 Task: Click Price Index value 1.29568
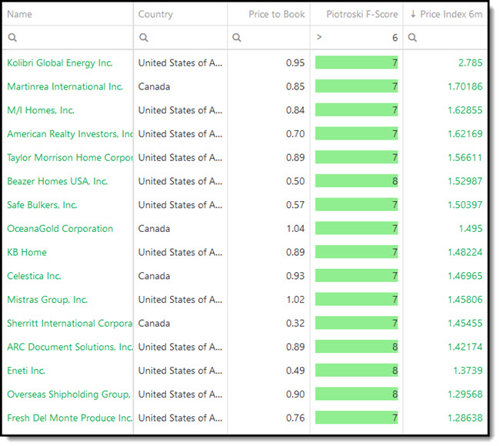(x=465, y=394)
